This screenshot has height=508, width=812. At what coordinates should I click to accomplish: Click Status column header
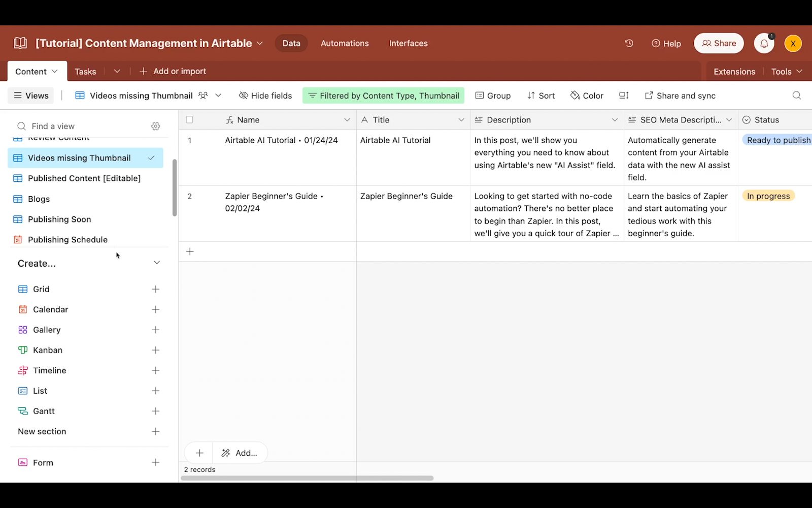(775, 120)
